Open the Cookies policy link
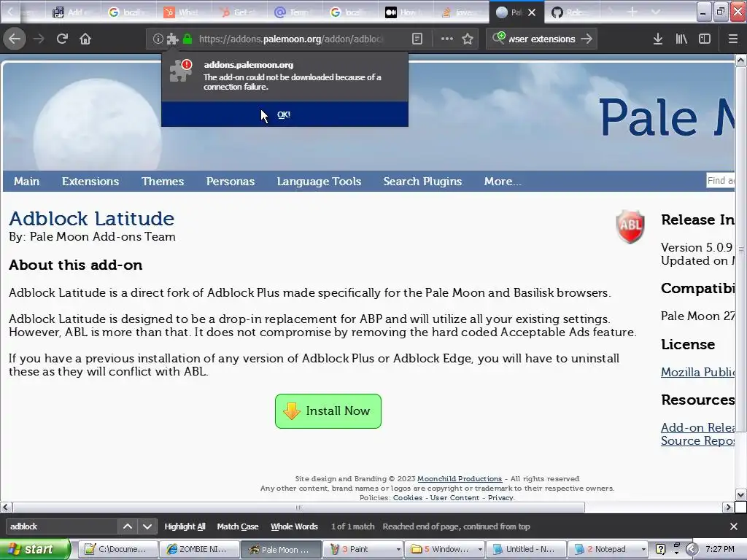This screenshot has width=747, height=560. pyautogui.click(x=407, y=497)
